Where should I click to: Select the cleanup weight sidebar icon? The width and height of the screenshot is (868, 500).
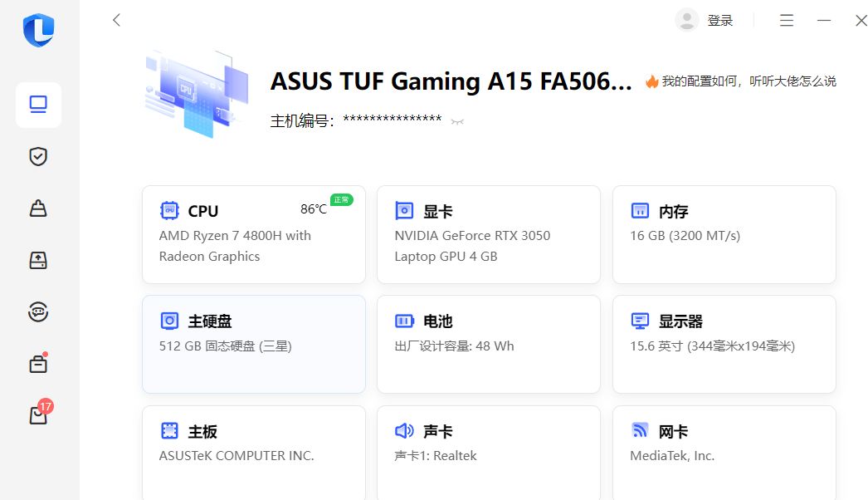38,208
